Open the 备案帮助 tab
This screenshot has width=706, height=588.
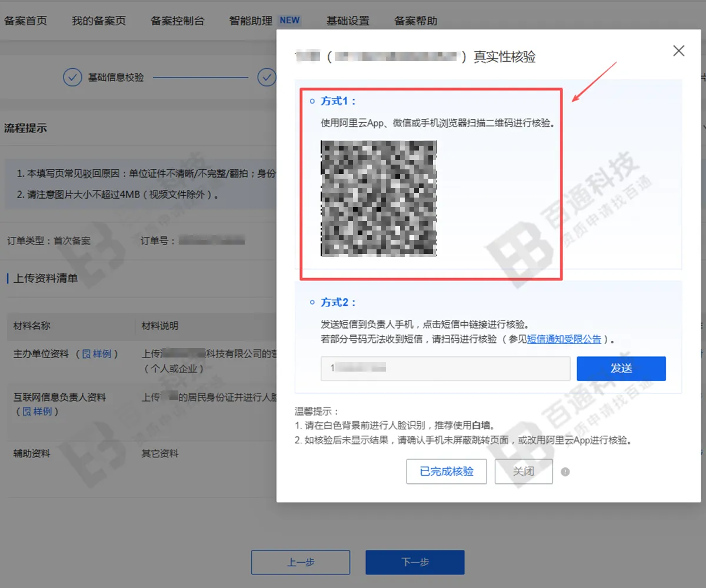(416, 21)
